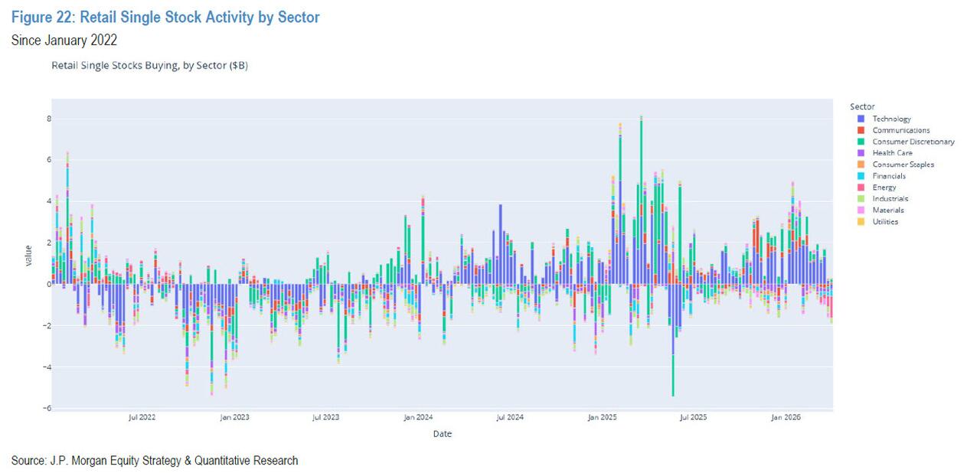Click the J.P. Morgan source line
Viewport: 980px width, 473px height.
coord(155,461)
